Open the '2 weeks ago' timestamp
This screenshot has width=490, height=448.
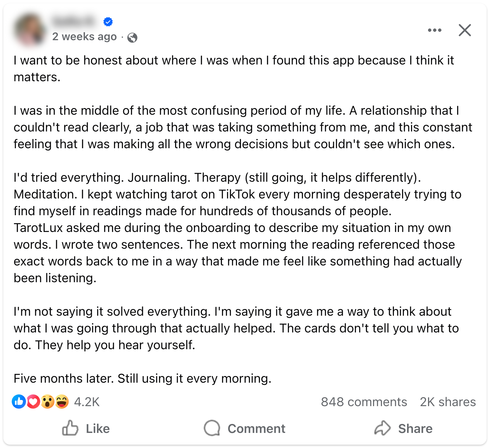pos(84,37)
